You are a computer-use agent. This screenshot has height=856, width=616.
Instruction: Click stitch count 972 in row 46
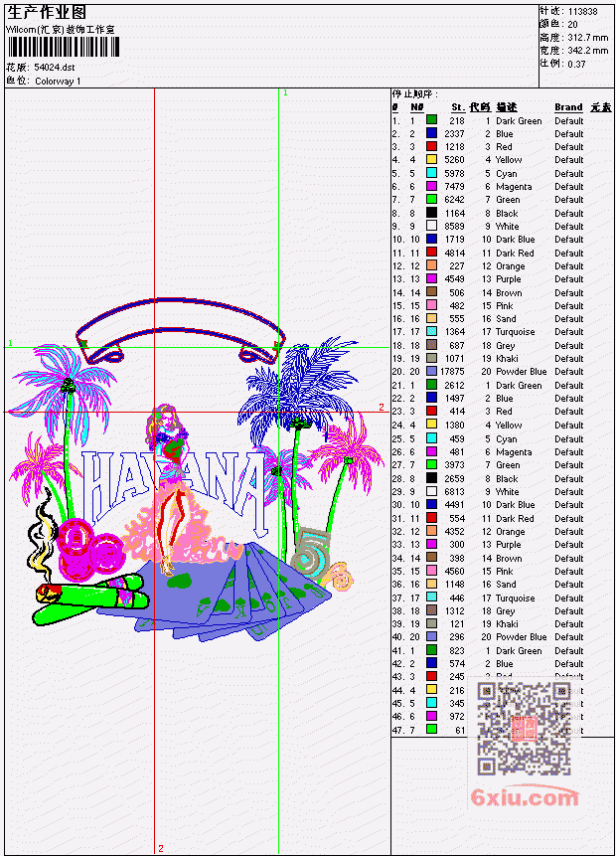(x=457, y=716)
